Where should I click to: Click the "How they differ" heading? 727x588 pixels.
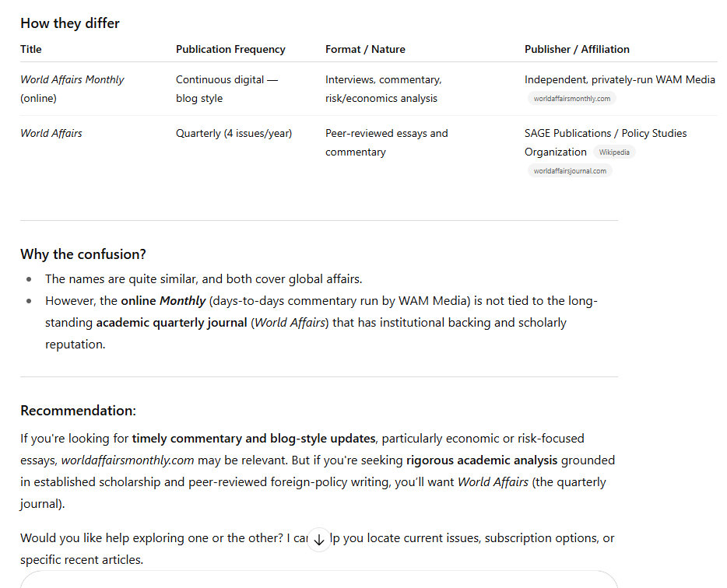[70, 23]
